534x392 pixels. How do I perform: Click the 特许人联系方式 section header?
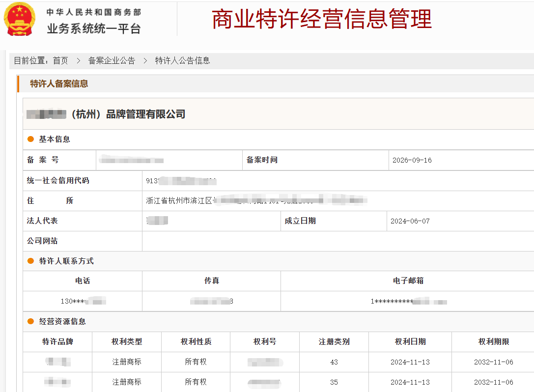pyautogui.click(x=66, y=261)
